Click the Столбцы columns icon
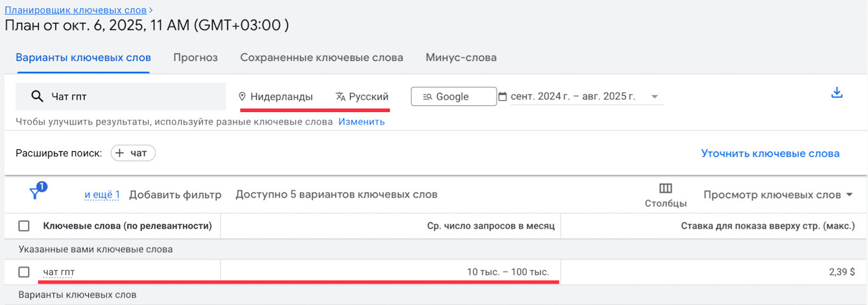 pyautogui.click(x=665, y=189)
